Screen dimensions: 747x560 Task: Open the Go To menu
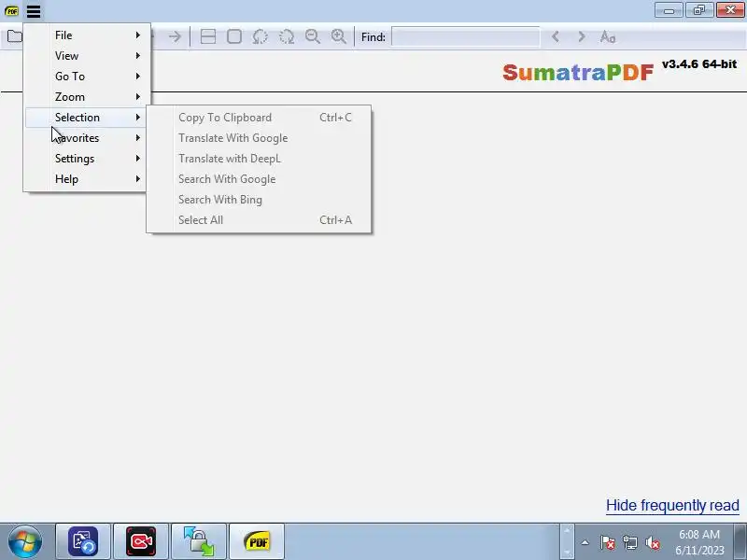[85, 77]
